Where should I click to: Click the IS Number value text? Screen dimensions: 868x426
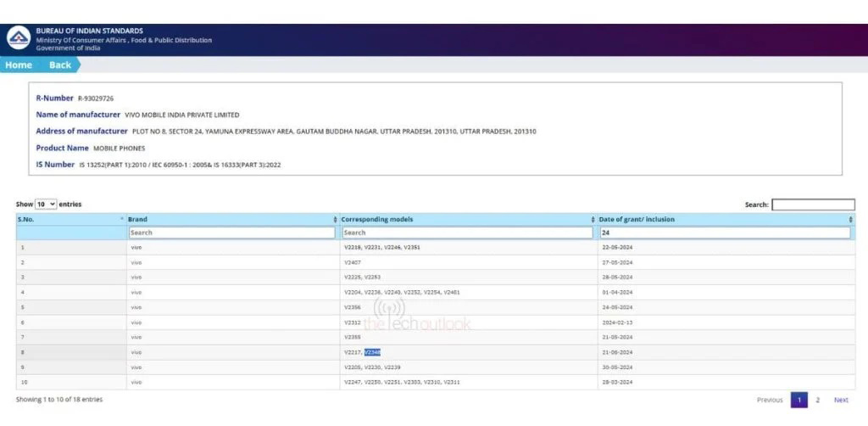[x=180, y=165]
